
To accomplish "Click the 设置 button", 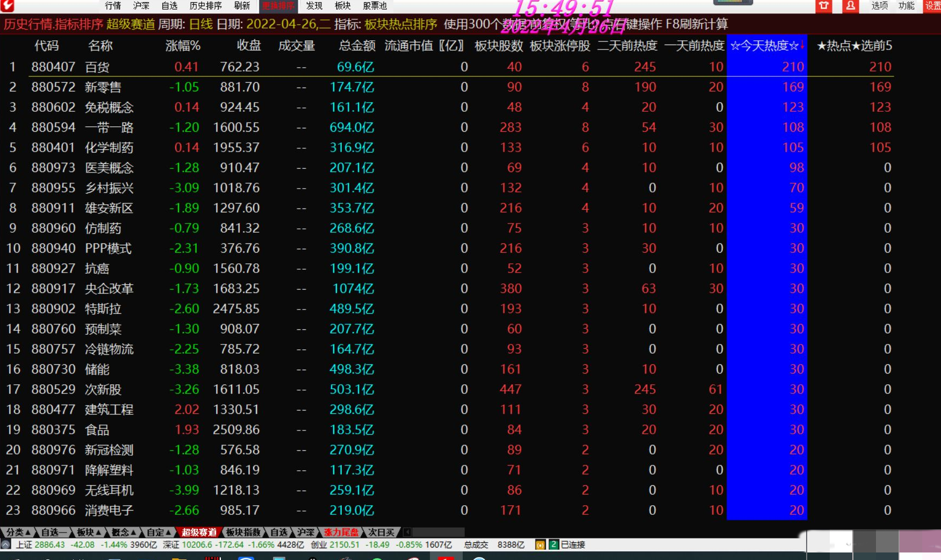I will [x=932, y=6].
